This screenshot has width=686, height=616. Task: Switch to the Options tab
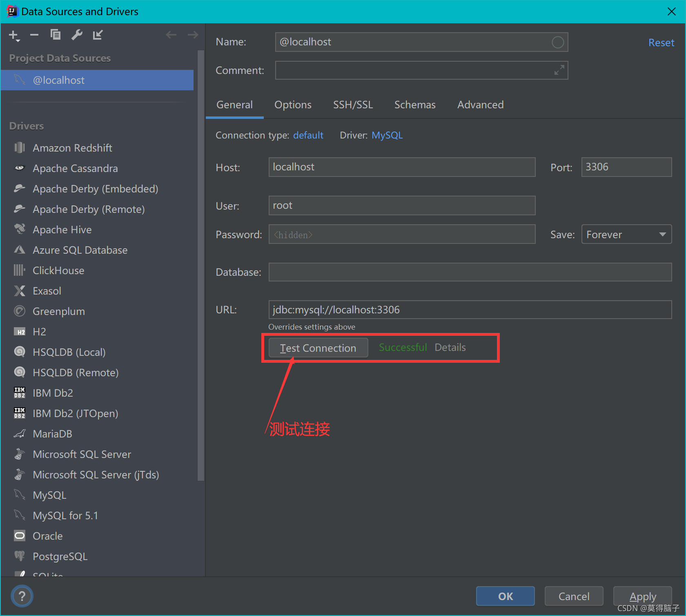[x=293, y=105]
